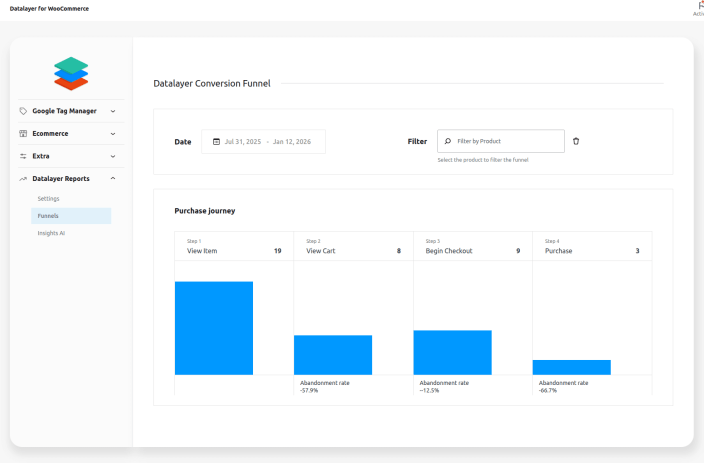Screen dimensions: 704x463
Task: Click the Datalayer stacked layers logo
Action: pos(71,73)
